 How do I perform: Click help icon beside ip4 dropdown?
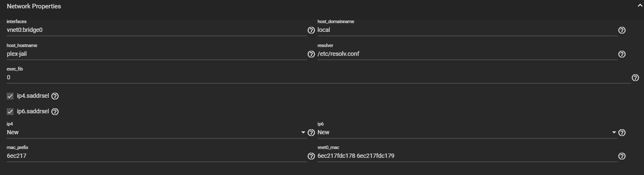pos(311,133)
